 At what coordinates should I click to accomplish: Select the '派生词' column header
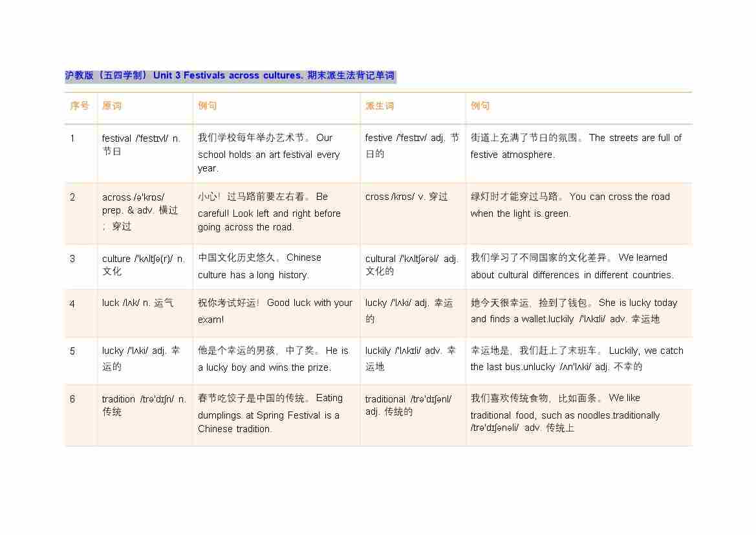380,106
